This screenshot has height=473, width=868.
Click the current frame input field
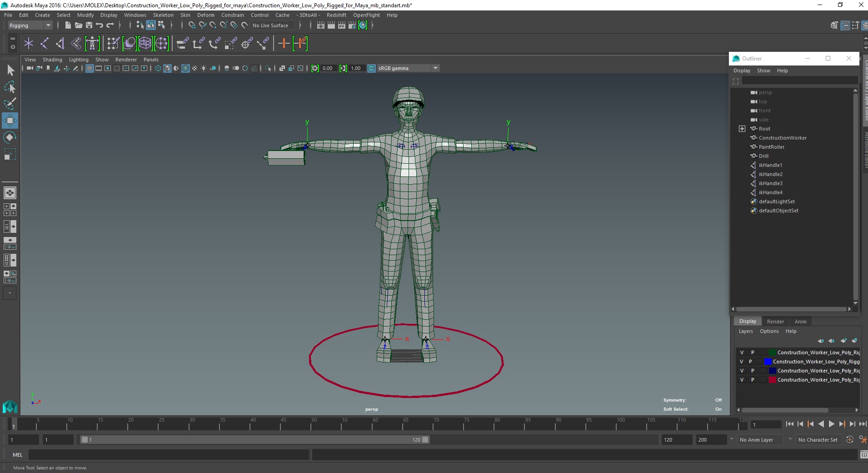[765, 425]
